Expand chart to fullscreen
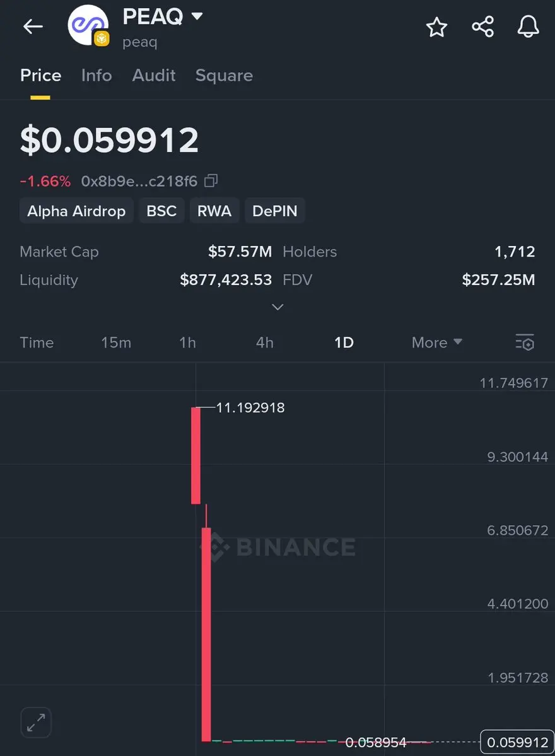The height and width of the screenshot is (756, 555). [36, 722]
